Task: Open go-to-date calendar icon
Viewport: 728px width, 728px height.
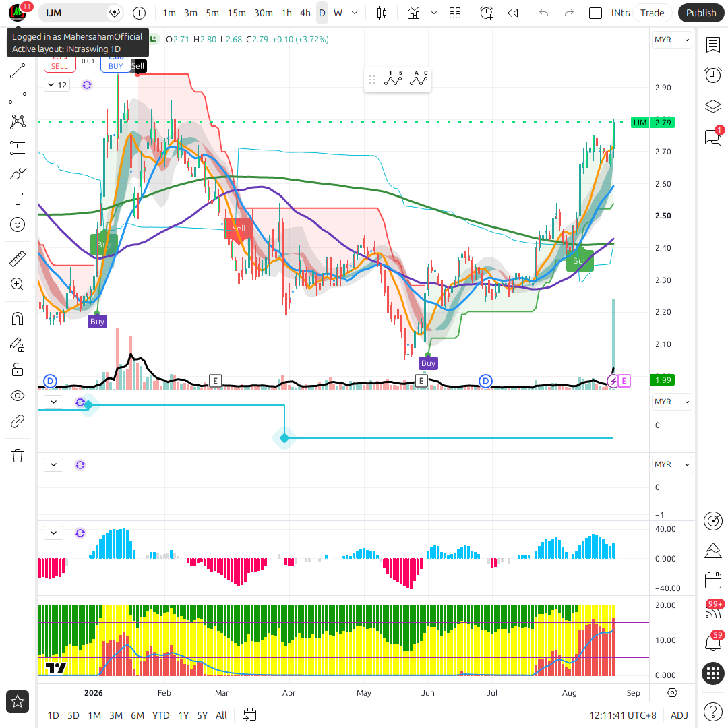Action: [250, 715]
